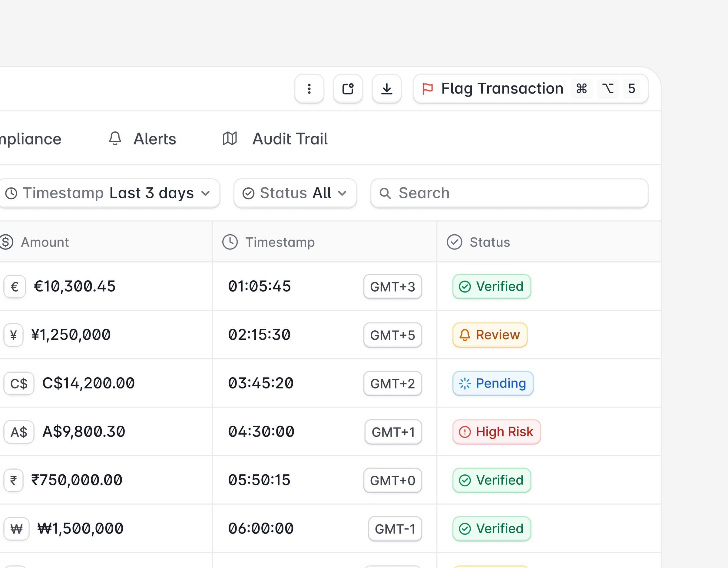728x568 pixels.
Task: Click the clock icon in Timestamp header
Action: tap(230, 242)
